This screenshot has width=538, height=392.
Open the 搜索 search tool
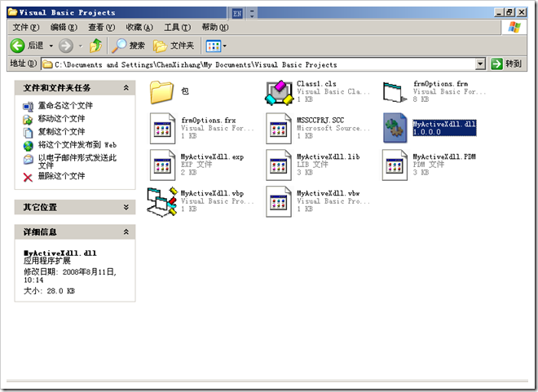[x=128, y=46]
